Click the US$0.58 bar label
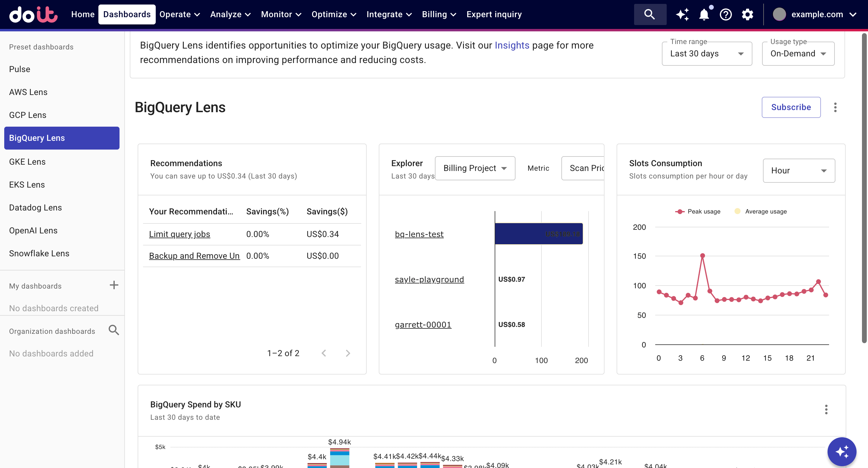 [512, 324]
